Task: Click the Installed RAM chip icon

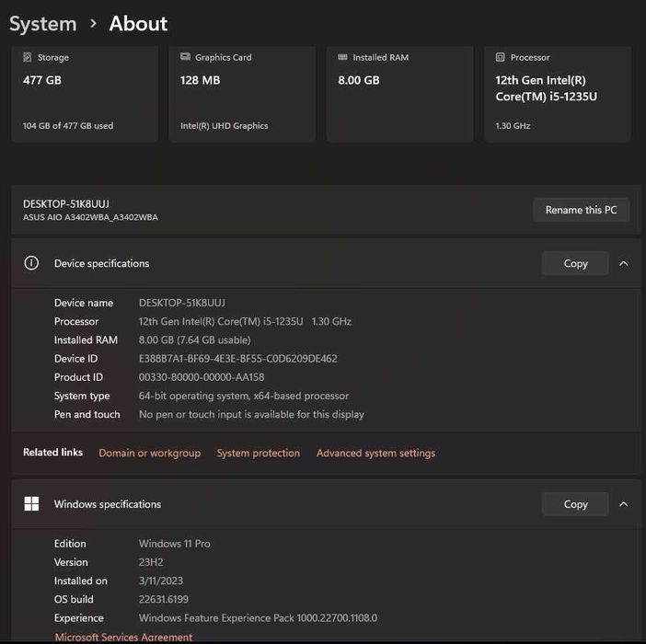Action: pos(342,57)
